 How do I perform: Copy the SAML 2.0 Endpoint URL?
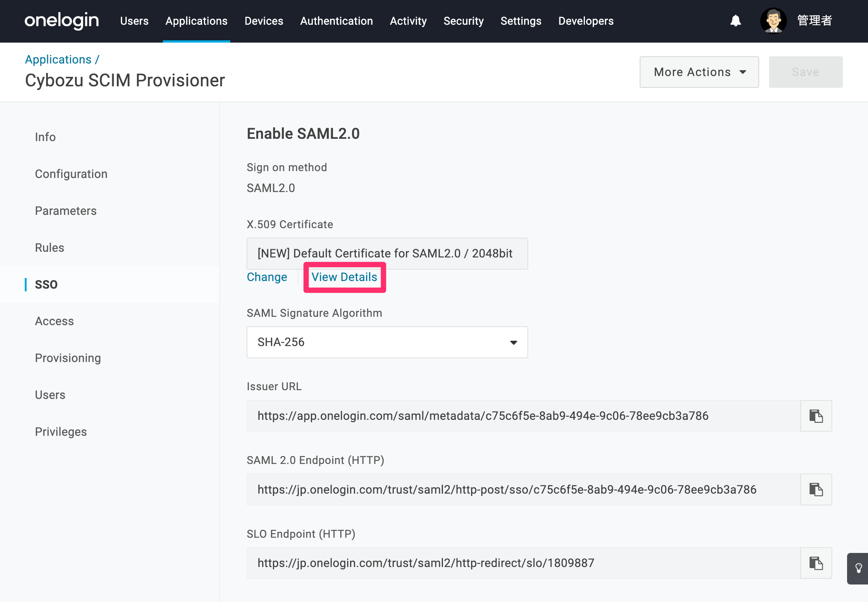pyautogui.click(x=816, y=489)
